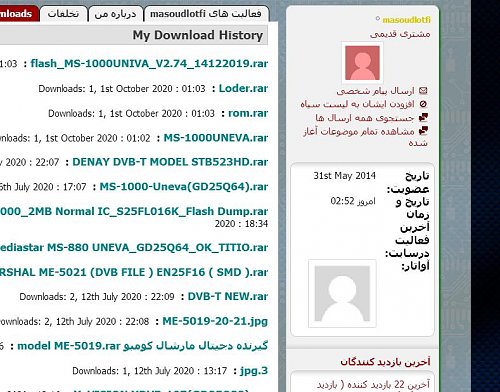Click the تاریخ عضویت label
The width and height of the screenshot is (500, 392).
coord(408,182)
